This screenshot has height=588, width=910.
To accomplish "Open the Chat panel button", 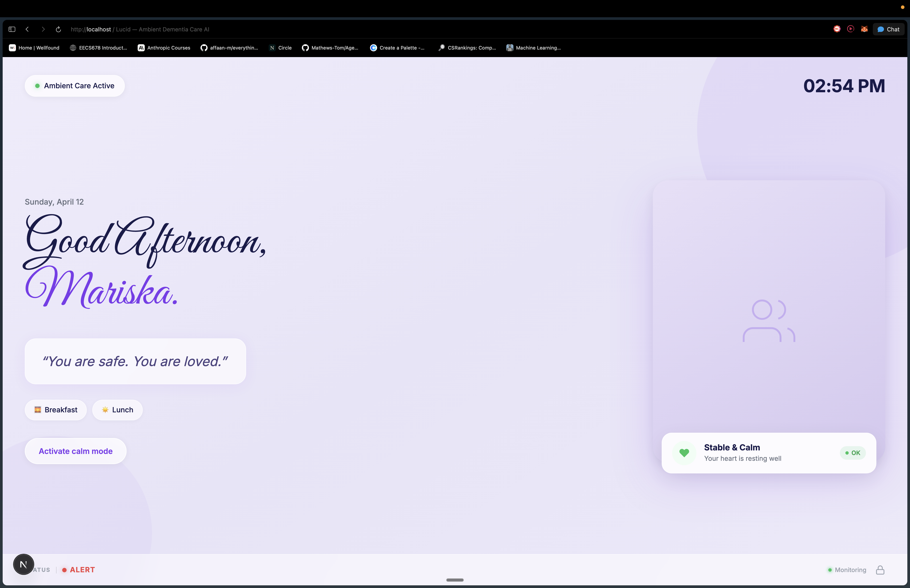I will pyautogui.click(x=888, y=29).
